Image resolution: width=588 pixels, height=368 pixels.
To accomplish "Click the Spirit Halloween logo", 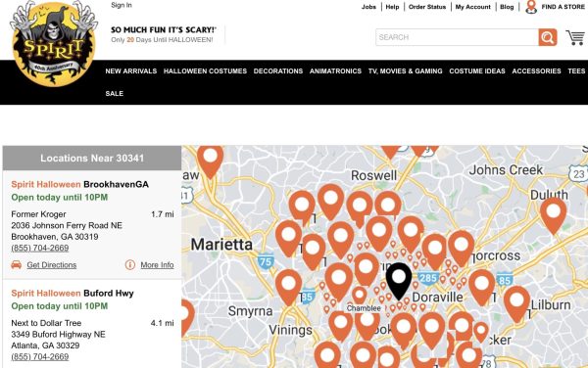I will pyautogui.click(x=53, y=43).
